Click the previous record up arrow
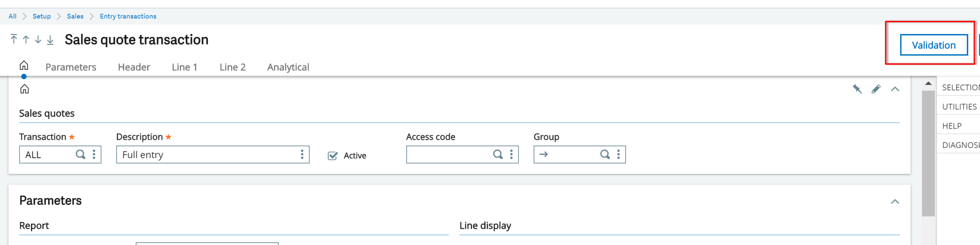The image size is (980, 245). point(26,39)
